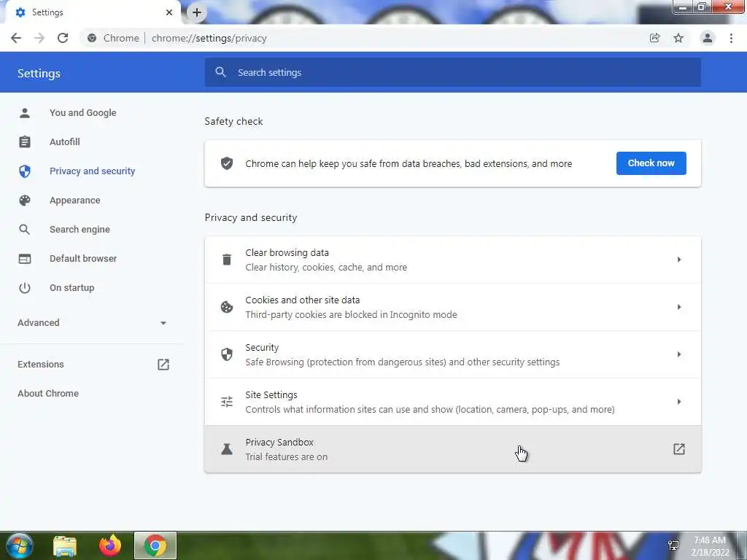Click the chrome://settings/privacy address bar

coord(209,38)
